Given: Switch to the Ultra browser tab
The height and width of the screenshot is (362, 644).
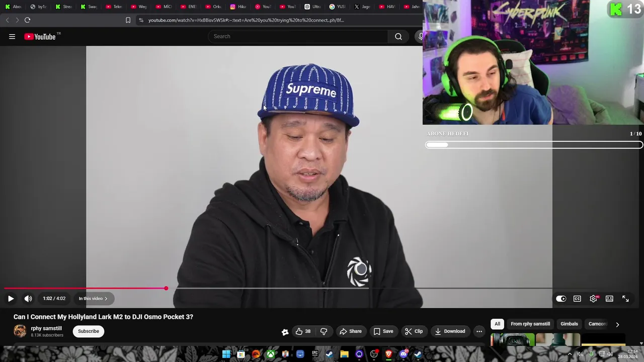Looking at the screenshot, I should point(312,7).
